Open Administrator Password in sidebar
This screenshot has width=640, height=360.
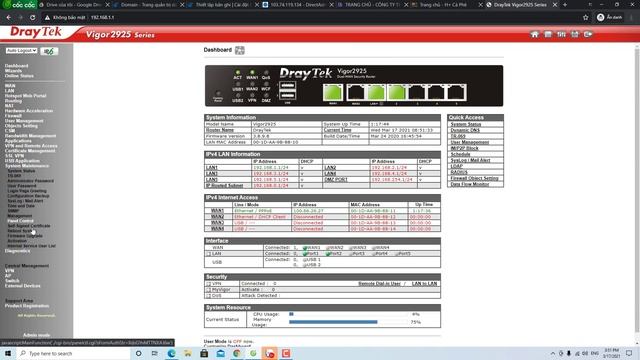point(30,181)
